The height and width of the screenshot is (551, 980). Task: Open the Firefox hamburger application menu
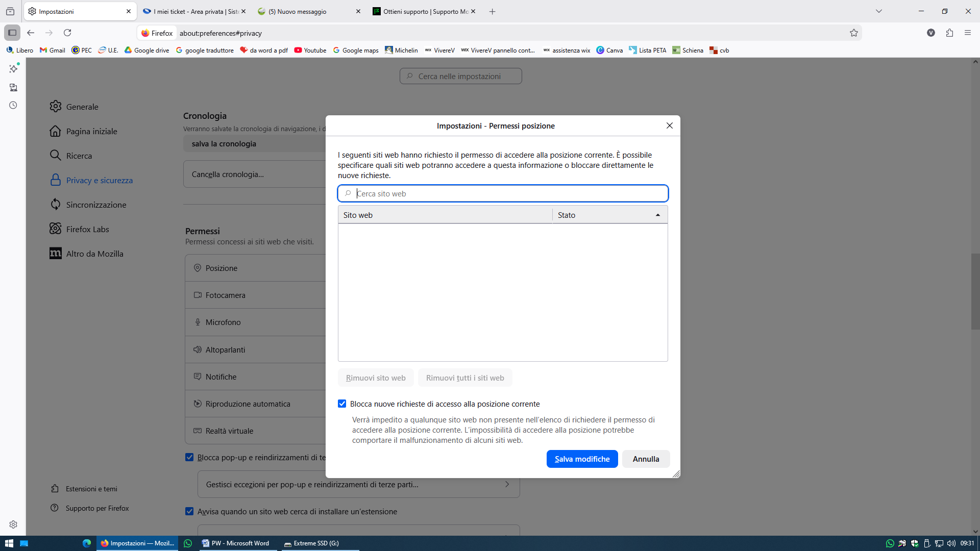968,33
